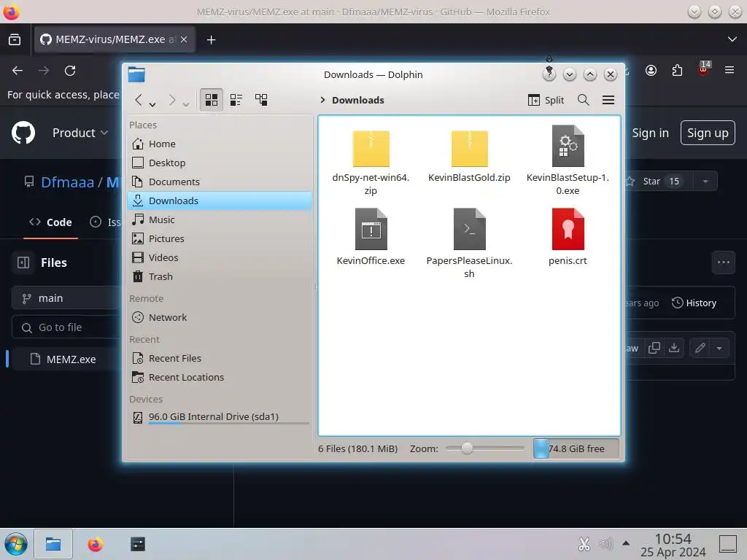The image size is (747, 560).
Task: Click the Dolphin folder icon in title bar
Action: [136, 75]
